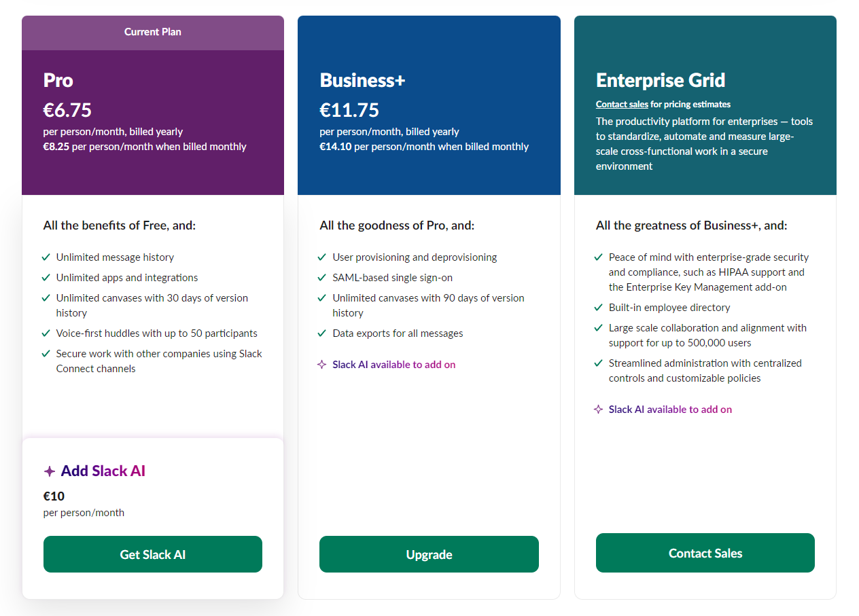The image size is (859, 616).
Task: Click the sparkle icon in Enterprise Grid Slack AI line
Action: tap(598, 410)
